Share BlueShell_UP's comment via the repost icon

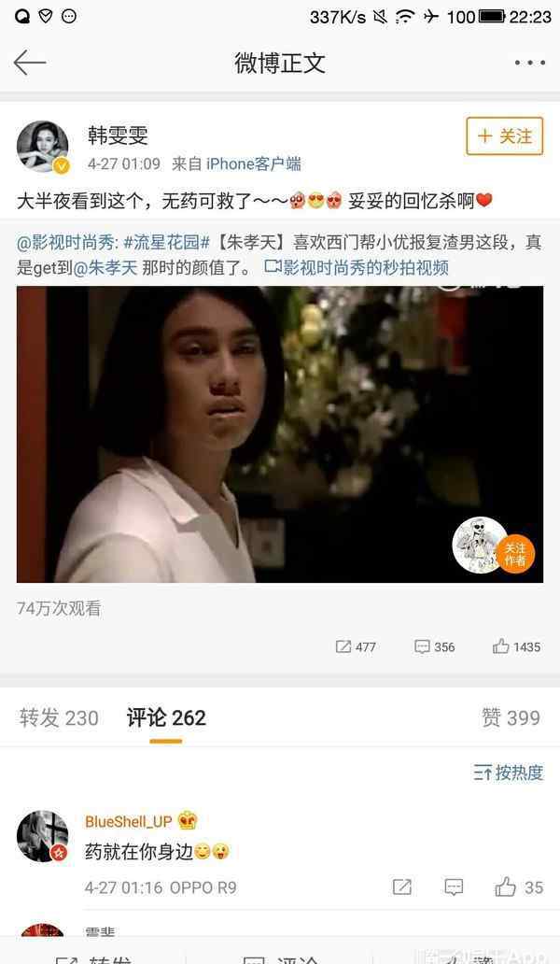402,886
